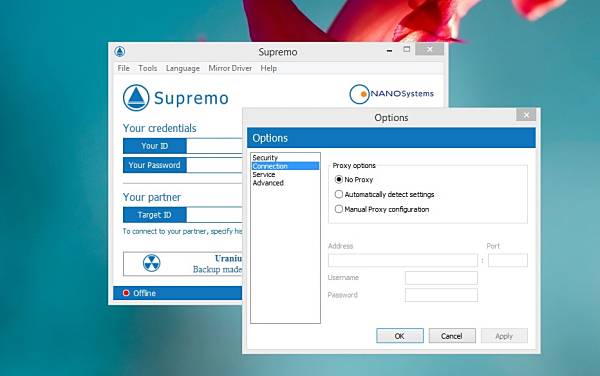Maximize the Supremo window
The width and height of the screenshot is (600, 376).
(406, 49)
